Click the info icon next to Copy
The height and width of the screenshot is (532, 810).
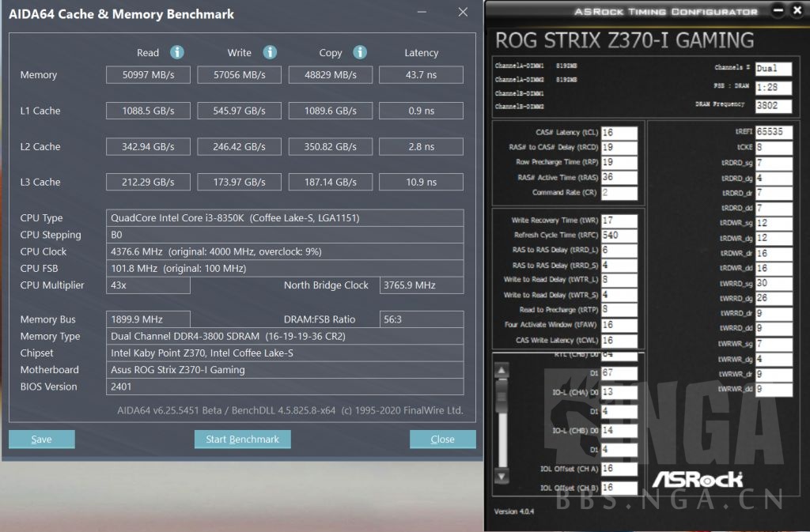click(x=360, y=52)
